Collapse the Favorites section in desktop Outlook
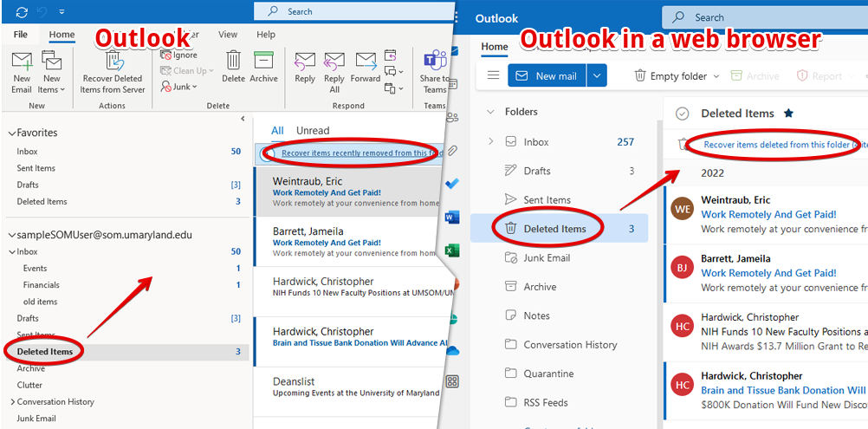 pos(12,133)
